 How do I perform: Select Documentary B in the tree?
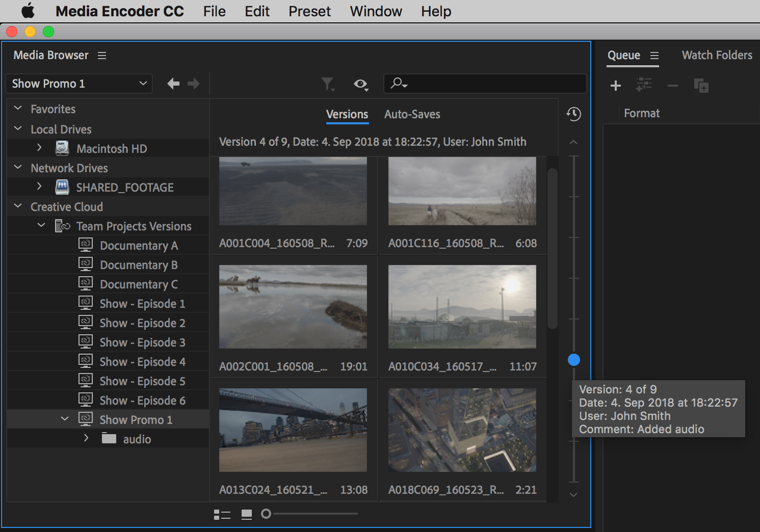pyautogui.click(x=139, y=265)
